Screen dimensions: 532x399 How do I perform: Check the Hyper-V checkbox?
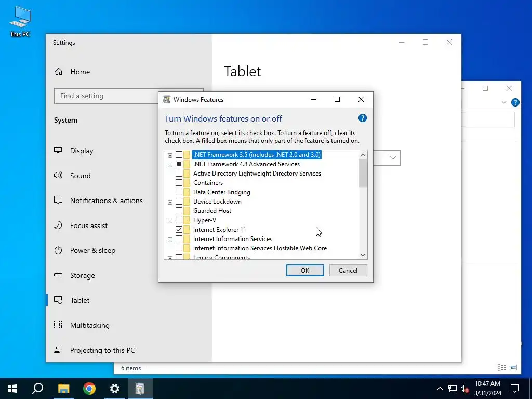tap(179, 220)
